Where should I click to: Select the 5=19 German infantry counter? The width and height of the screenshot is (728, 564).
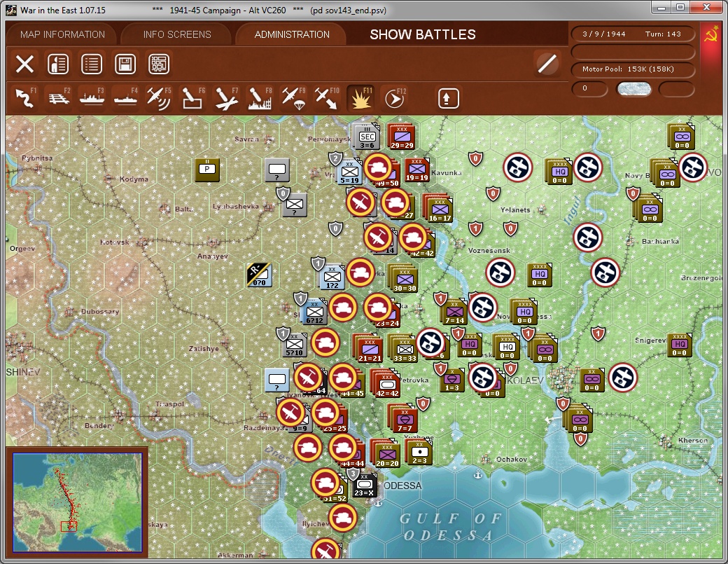(x=349, y=173)
